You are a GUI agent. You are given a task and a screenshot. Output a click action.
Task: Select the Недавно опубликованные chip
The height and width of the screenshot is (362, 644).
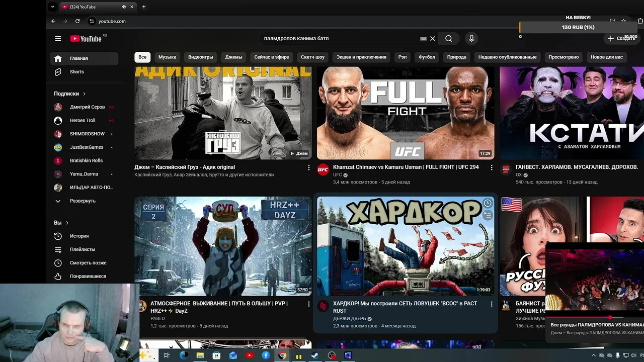[507, 57]
